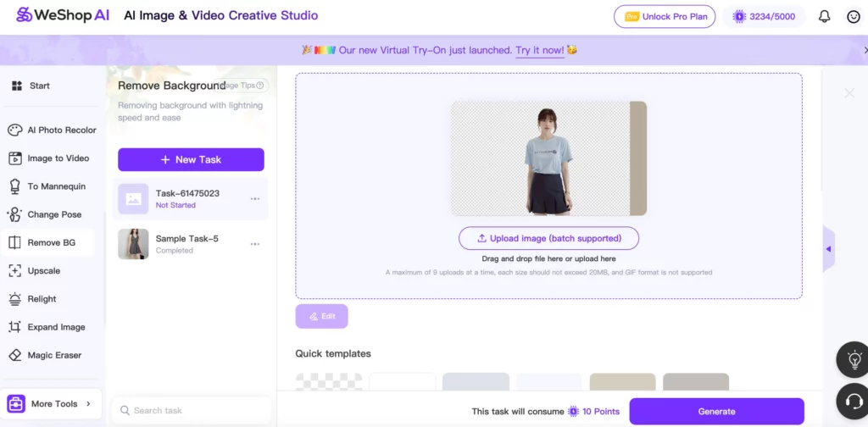Click the More Tools toolbox icon
The image size is (868, 427).
coord(16,404)
